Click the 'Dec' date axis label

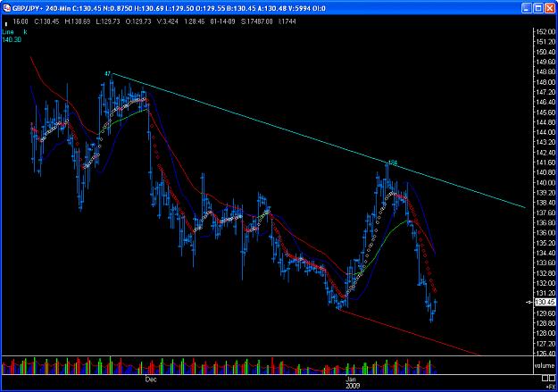pyautogui.click(x=151, y=379)
